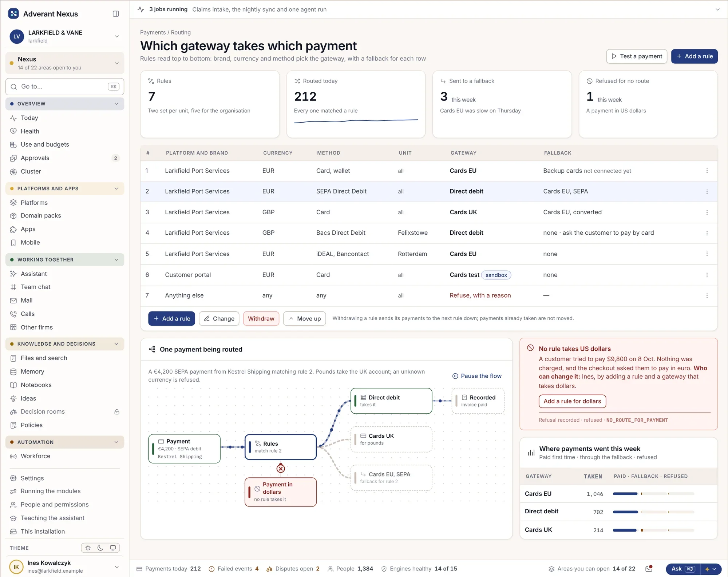
Task: Focus the Go to search field
Action: click(65, 87)
